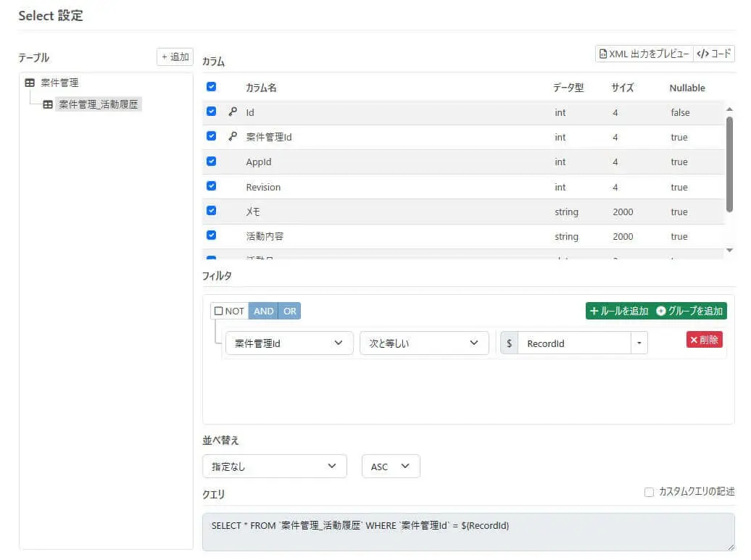Open the 次と等しい operator dropdown
This screenshot has width=751, height=560.
click(x=424, y=343)
